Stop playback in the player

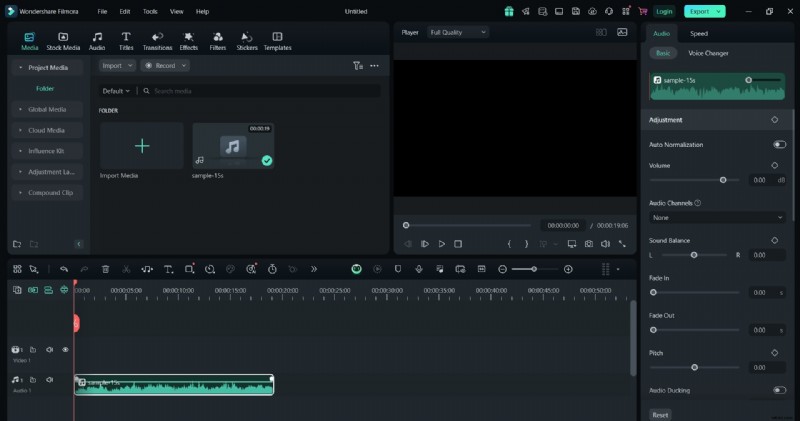(458, 244)
